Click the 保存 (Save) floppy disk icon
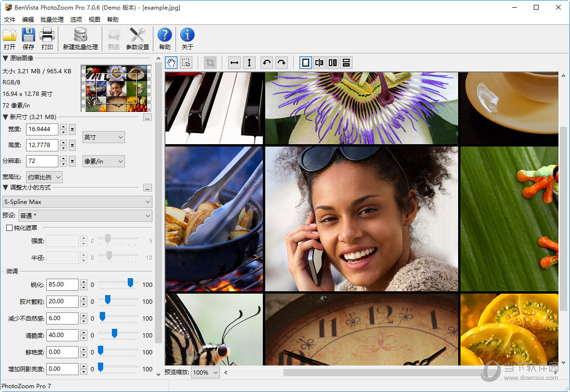The image size is (570, 392). [28, 36]
